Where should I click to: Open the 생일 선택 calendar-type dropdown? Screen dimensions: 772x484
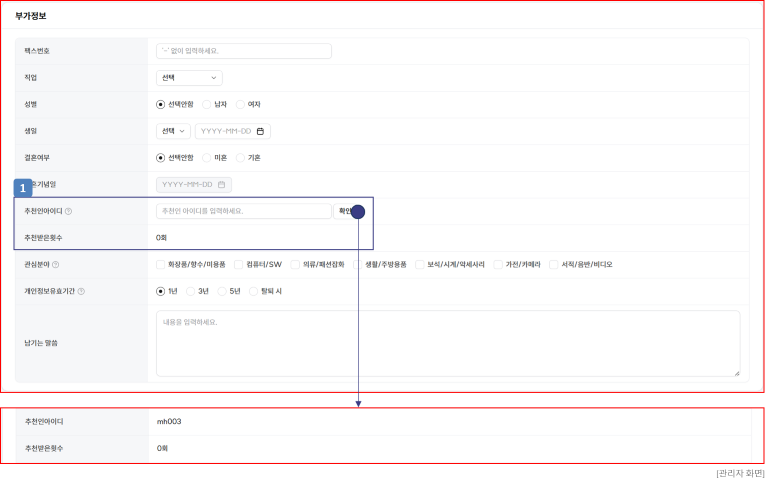tap(173, 131)
